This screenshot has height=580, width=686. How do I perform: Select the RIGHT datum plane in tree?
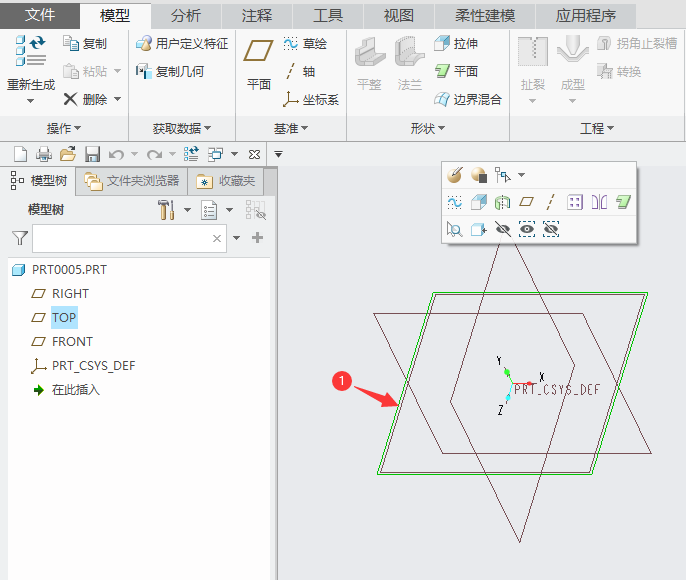tap(60, 293)
